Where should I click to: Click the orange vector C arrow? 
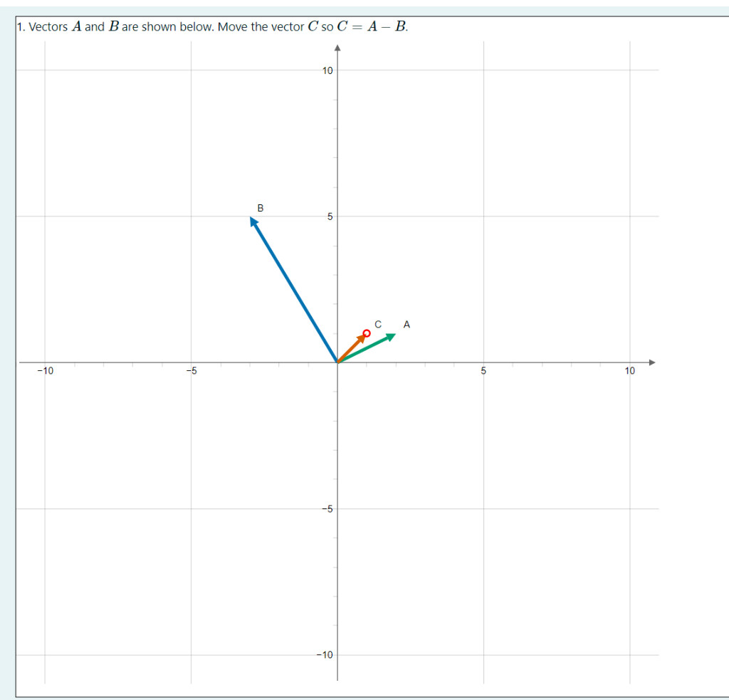(354, 347)
